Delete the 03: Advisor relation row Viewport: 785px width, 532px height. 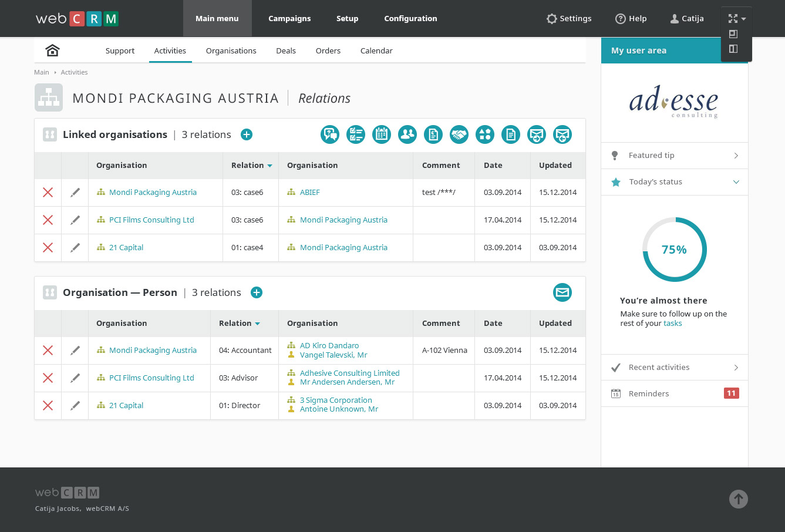point(48,378)
